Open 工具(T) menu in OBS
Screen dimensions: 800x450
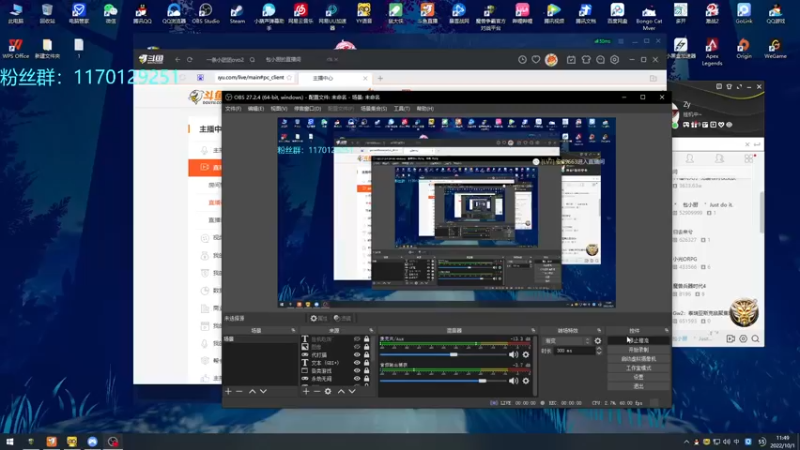(x=402, y=109)
